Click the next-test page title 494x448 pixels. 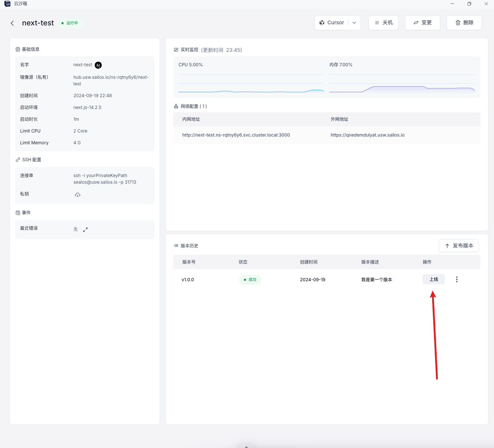pos(38,23)
